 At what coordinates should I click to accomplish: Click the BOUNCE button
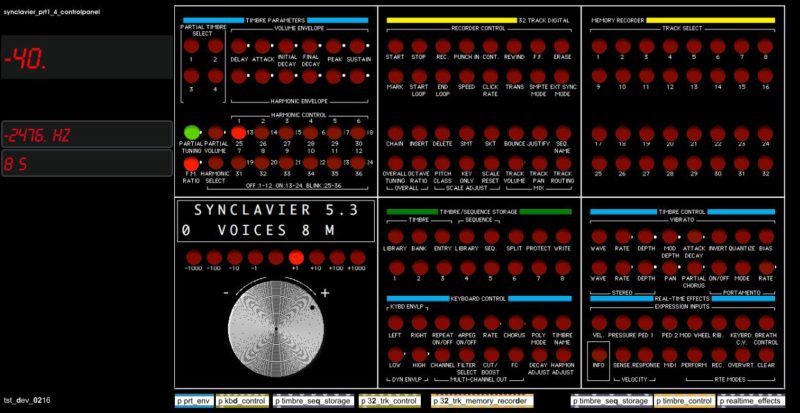[x=514, y=133]
